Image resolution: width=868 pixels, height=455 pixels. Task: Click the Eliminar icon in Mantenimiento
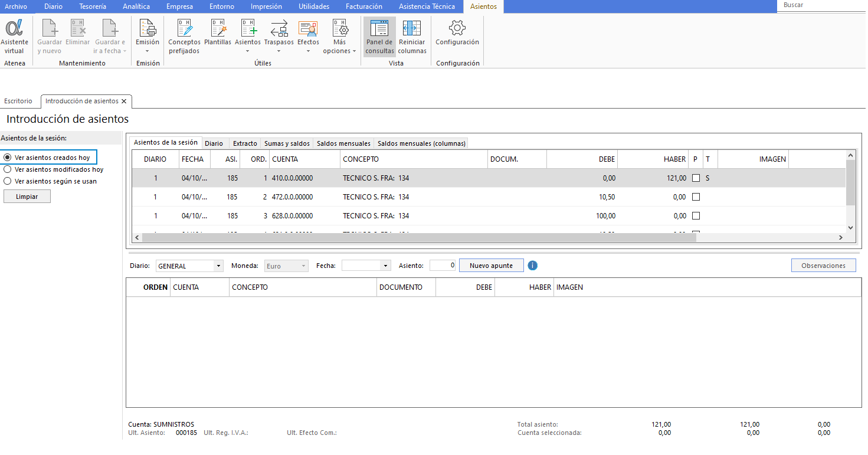pyautogui.click(x=78, y=33)
